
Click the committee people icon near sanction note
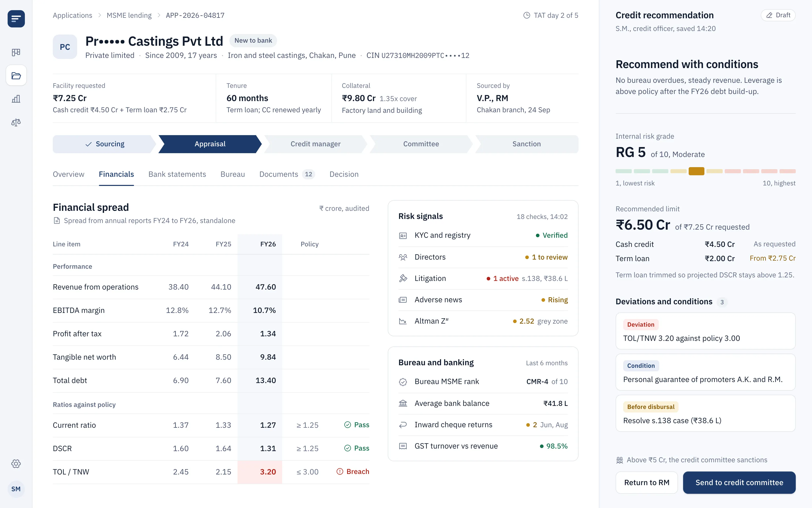pyautogui.click(x=619, y=460)
